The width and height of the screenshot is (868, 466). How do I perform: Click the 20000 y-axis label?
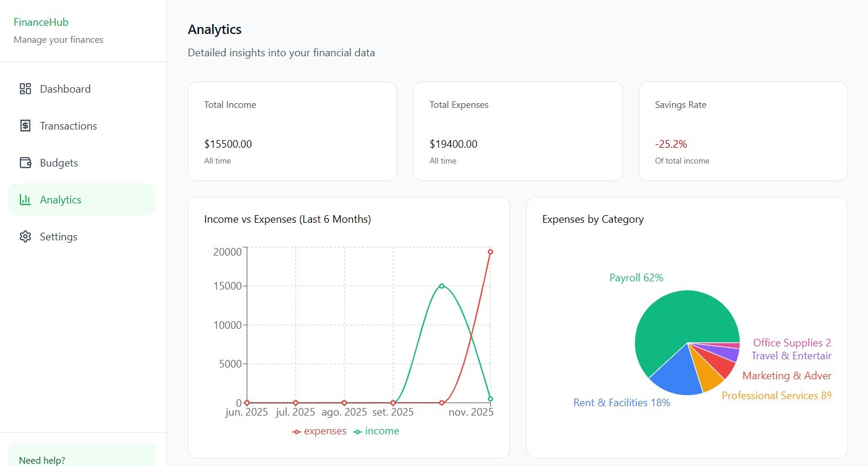[228, 252]
